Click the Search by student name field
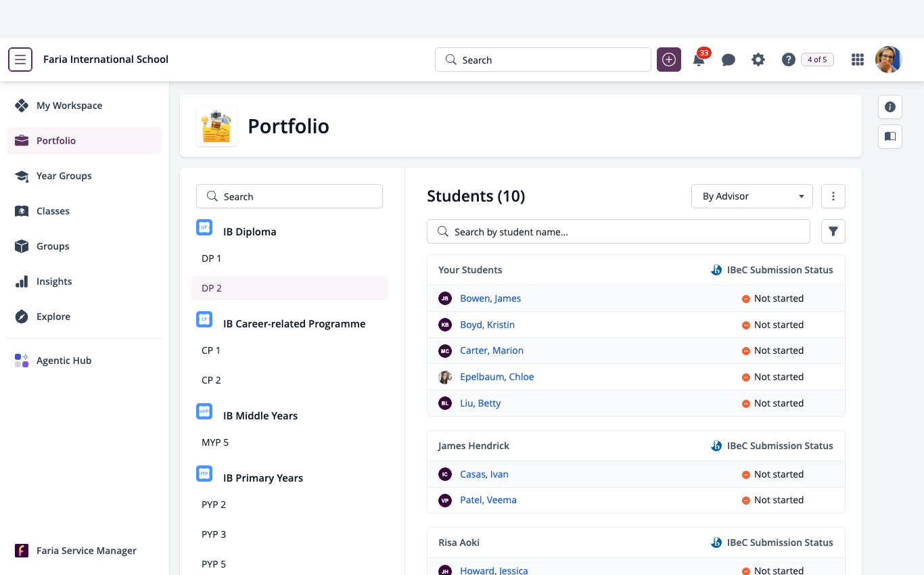 (618, 231)
